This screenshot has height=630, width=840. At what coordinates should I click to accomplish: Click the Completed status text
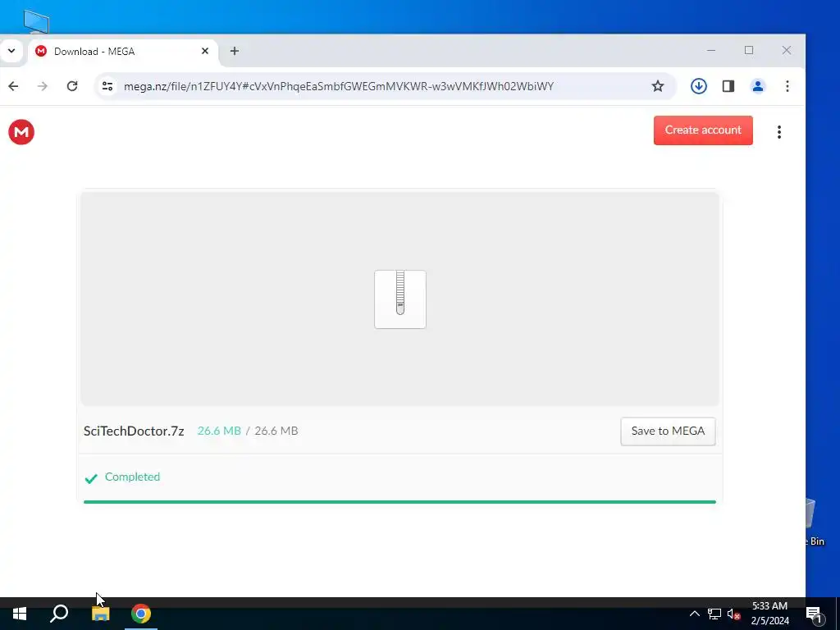(x=132, y=477)
